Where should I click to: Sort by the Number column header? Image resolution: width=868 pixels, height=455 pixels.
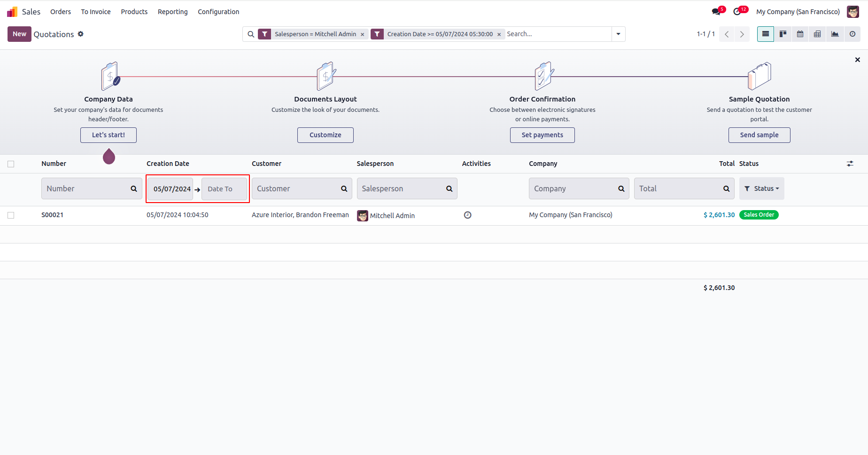point(54,164)
